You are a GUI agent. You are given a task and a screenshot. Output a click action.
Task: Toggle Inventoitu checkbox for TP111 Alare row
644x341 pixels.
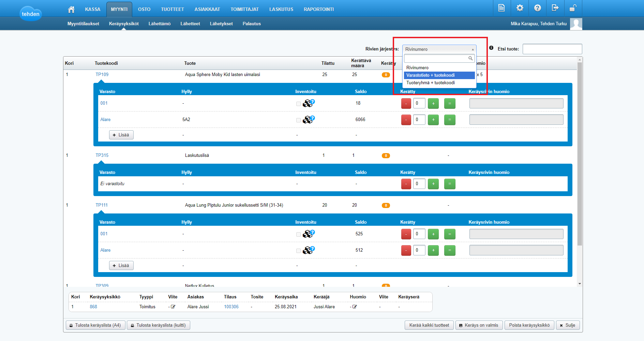pos(298,251)
